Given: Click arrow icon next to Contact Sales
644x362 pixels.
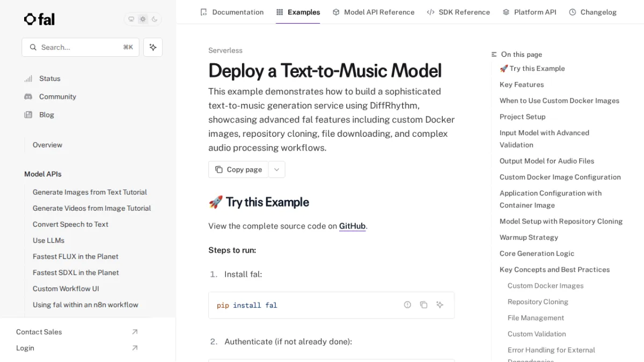Looking at the screenshot, I should (135, 332).
